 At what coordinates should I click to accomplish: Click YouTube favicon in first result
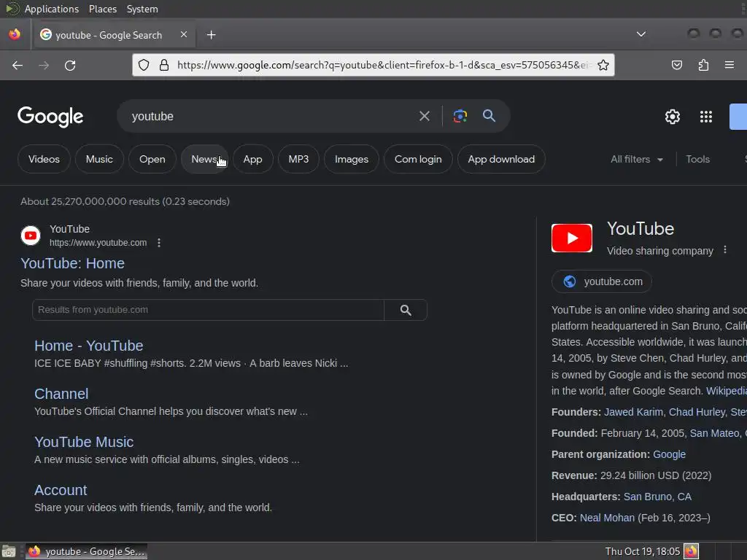[31, 236]
